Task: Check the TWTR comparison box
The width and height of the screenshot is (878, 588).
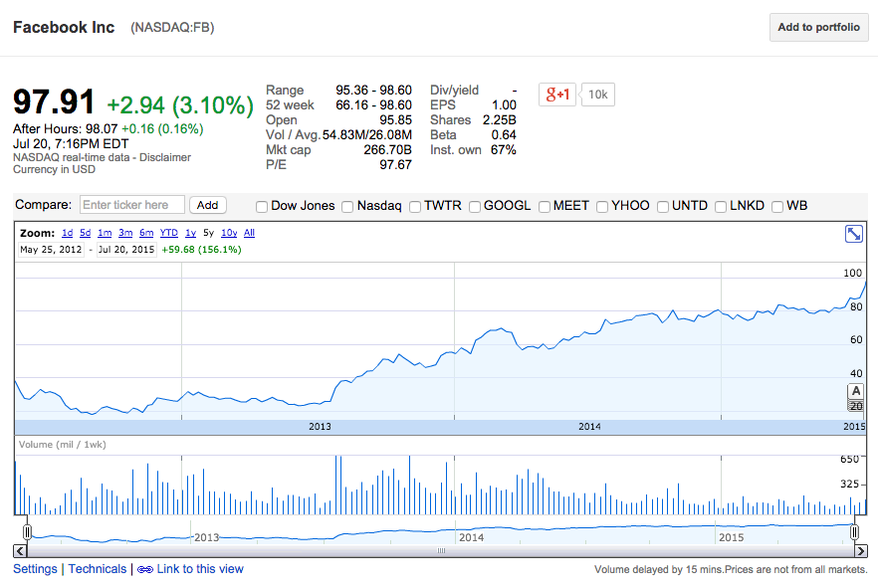Action: point(415,207)
